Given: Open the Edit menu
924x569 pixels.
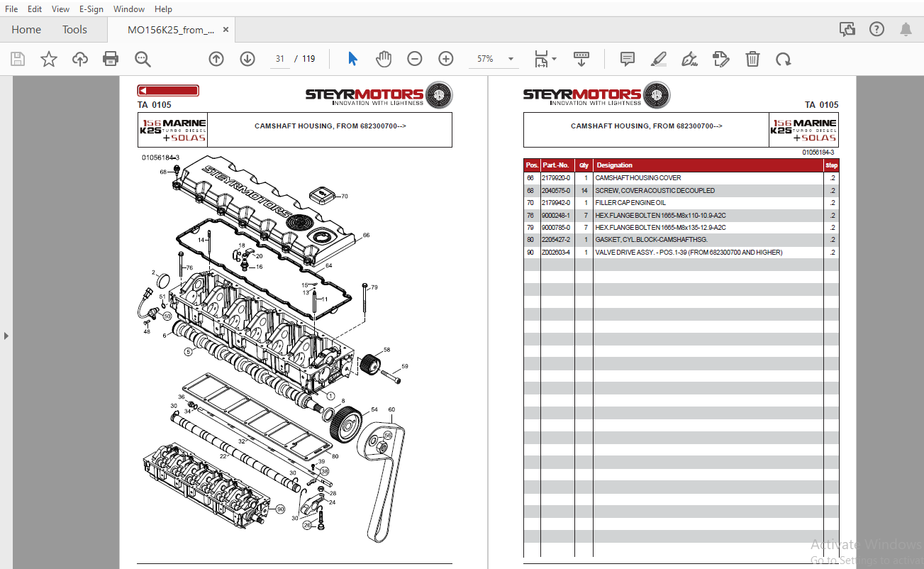Looking at the screenshot, I should click(35, 9).
